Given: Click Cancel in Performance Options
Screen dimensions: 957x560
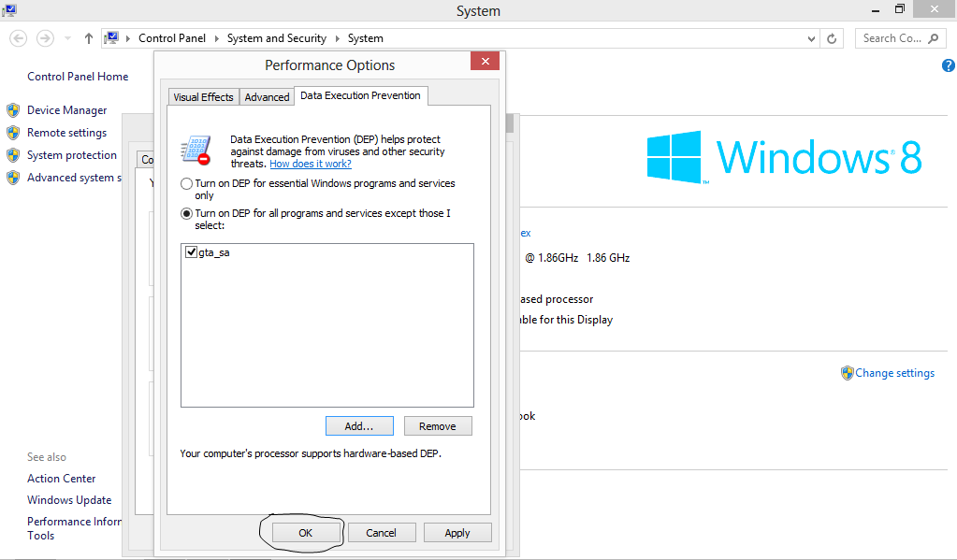Looking at the screenshot, I should click(382, 533).
